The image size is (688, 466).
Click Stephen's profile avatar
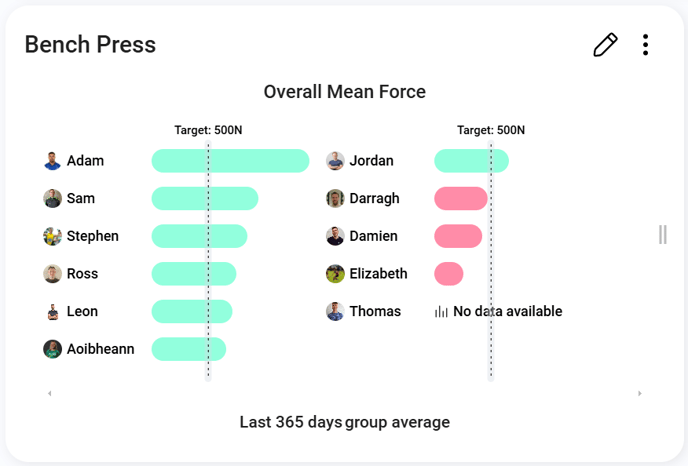[x=53, y=237]
